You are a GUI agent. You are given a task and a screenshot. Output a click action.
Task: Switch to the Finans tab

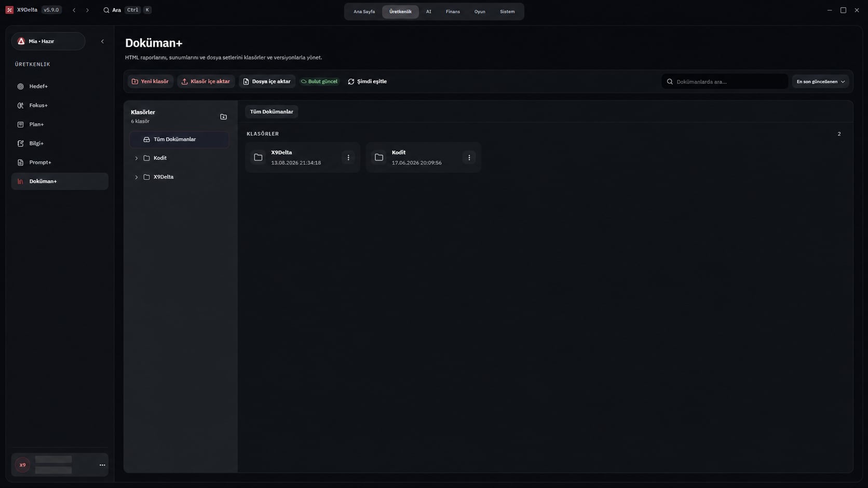point(453,11)
